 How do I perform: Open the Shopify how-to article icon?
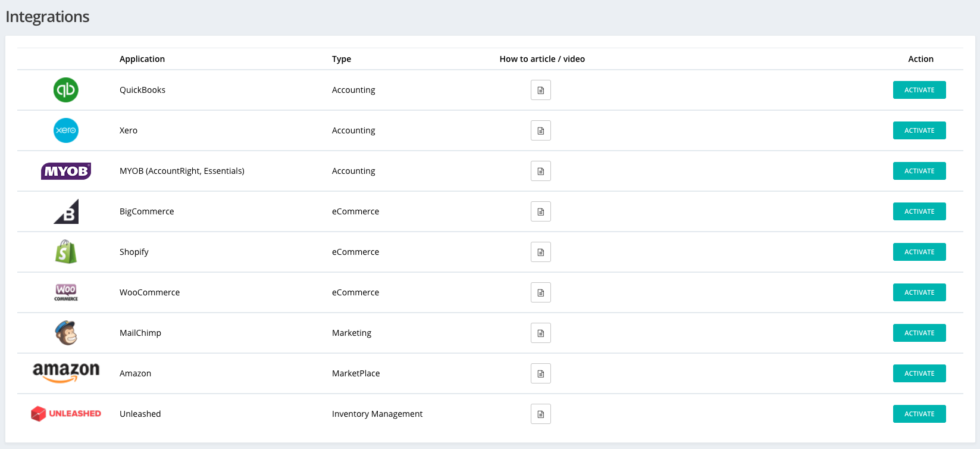(x=540, y=252)
